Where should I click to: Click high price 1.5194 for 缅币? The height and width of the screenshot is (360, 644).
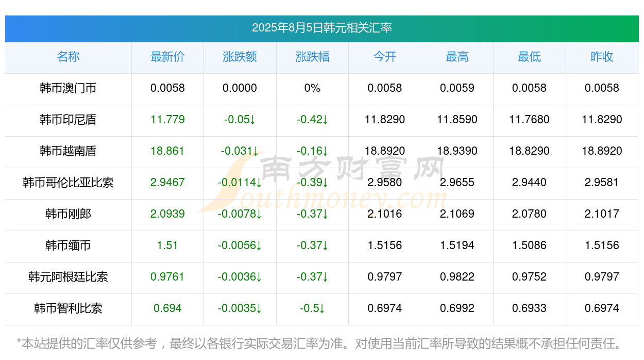[457, 246]
